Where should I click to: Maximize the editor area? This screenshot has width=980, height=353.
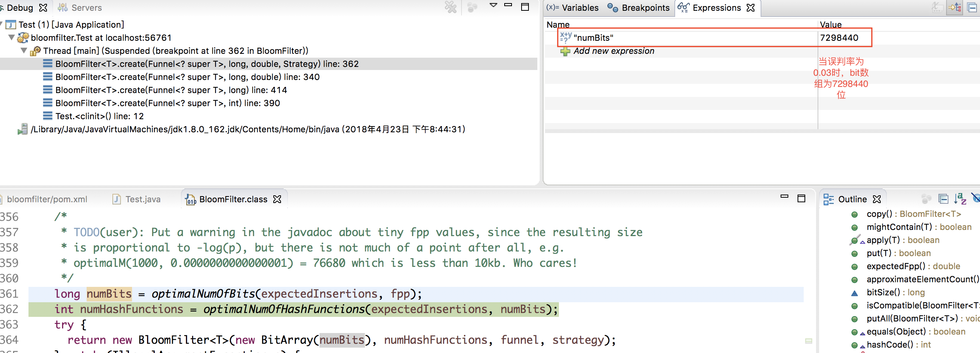(801, 198)
